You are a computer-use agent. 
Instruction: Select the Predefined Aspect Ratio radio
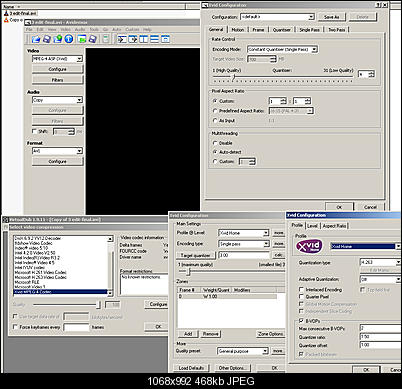215,111
